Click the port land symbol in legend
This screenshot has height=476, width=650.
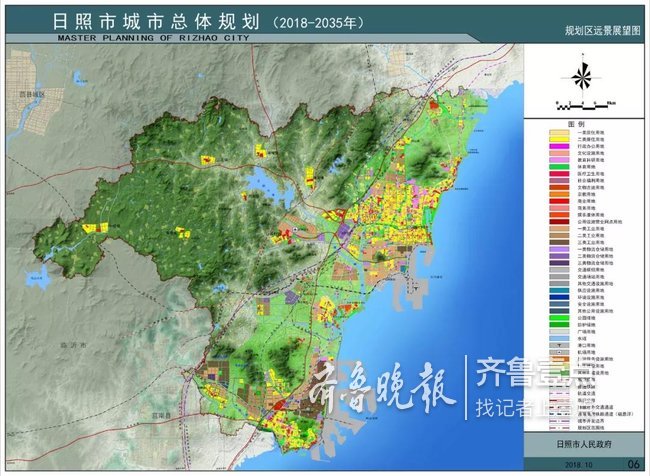[x=558, y=345]
